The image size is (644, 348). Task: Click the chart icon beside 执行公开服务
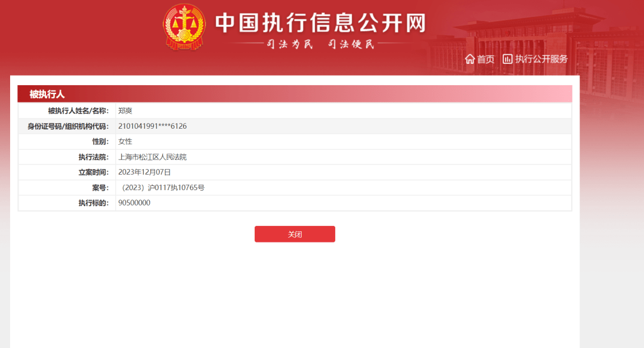click(x=507, y=59)
